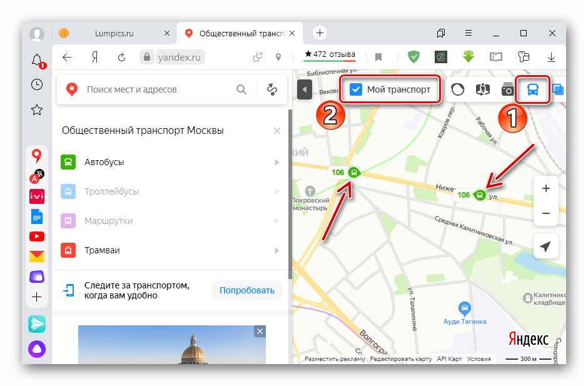Open the panoramas camera icon on map
Viewport: 588px width, 386px height.
pyautogui.click(x=507, y=90)
